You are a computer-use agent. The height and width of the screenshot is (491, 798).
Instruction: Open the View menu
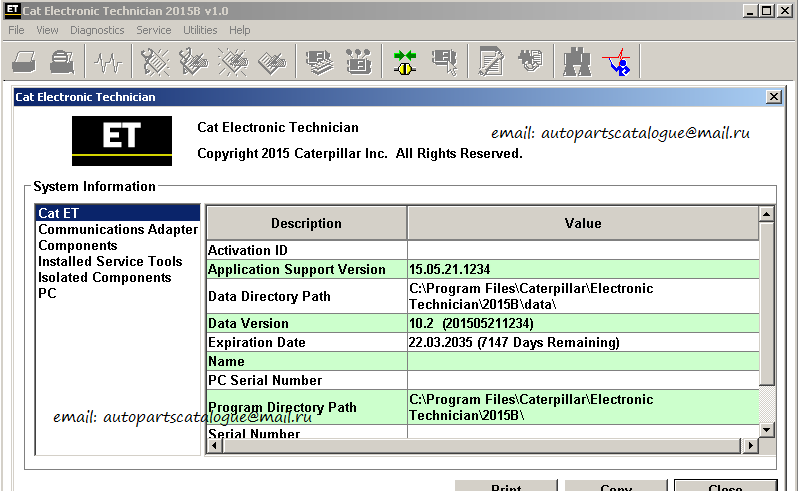tap(47, 30)
